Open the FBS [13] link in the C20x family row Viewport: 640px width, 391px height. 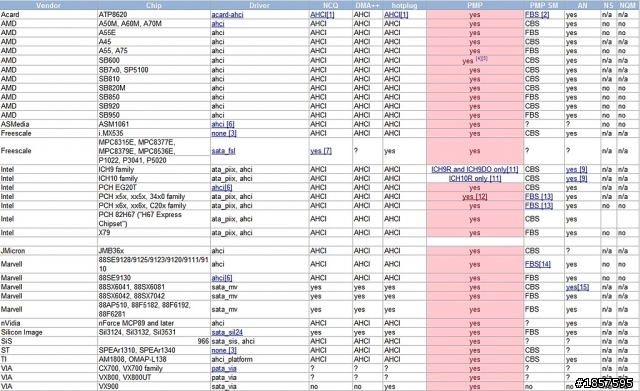539,206
